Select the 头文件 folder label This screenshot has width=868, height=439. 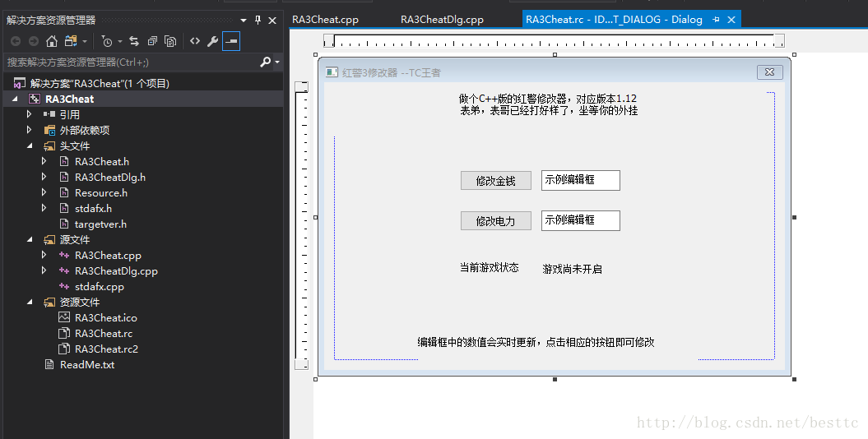tap(75, 146)
